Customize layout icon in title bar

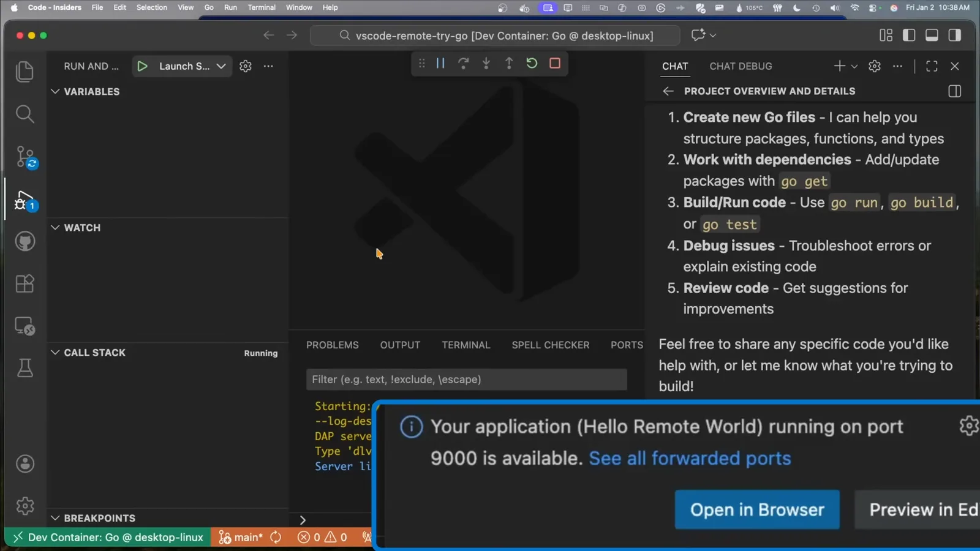[886, 36]
